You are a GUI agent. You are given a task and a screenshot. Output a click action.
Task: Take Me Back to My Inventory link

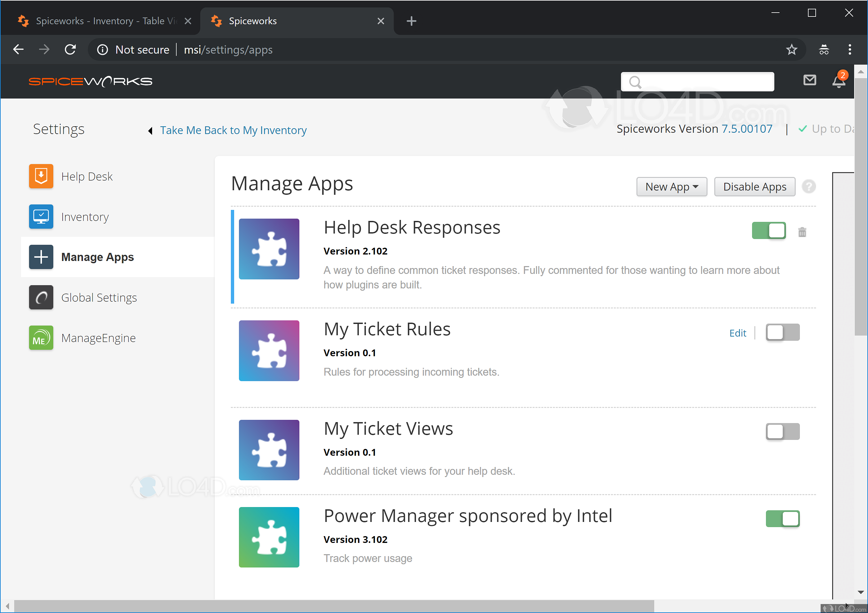233,130
